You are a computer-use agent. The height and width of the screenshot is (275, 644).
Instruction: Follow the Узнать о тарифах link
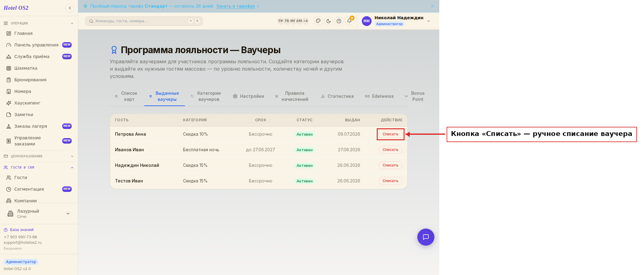click(x=236, y=6)
